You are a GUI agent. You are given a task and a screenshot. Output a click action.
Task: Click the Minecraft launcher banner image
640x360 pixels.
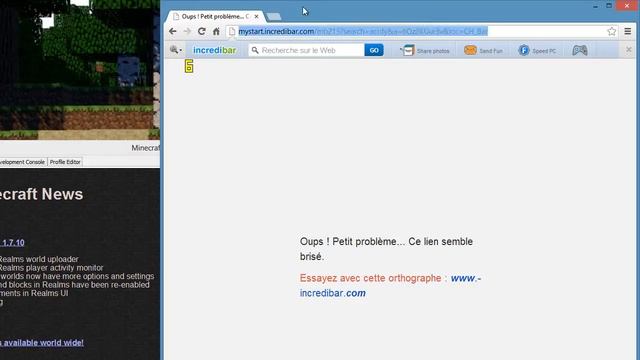80,70
